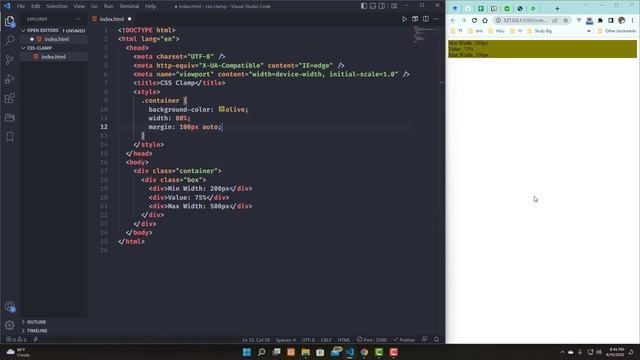Click errors and warnings status indicator
This screenshot has height=360, width=640.
(x=16, y=340)
